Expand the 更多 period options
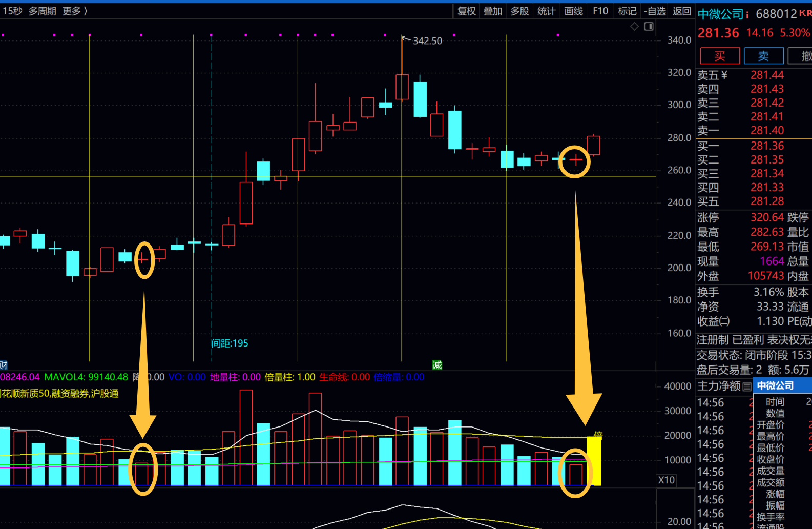812x529 pixels. click(75, 11)
